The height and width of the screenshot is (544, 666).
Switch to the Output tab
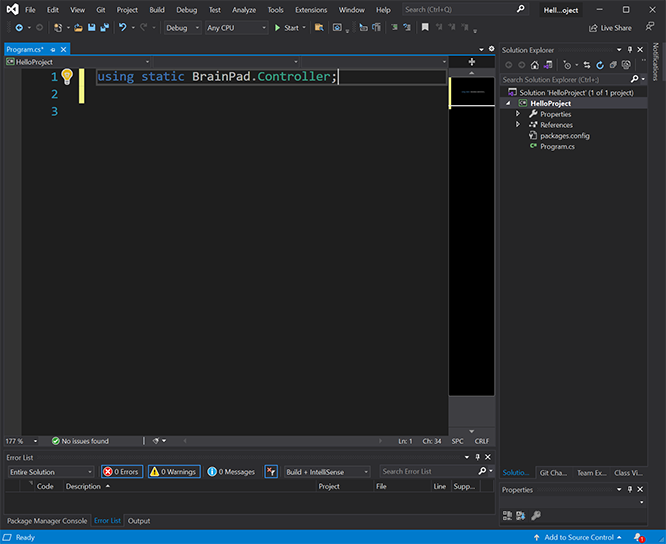(139, 521)
